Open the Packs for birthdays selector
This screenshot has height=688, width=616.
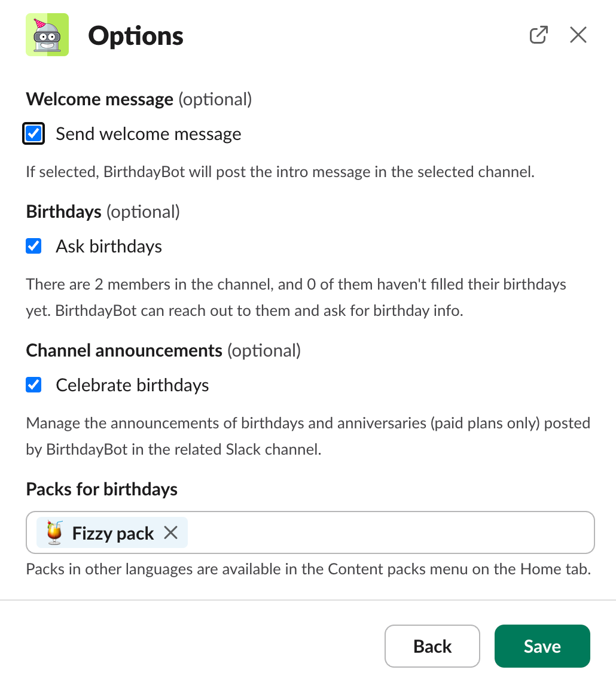tap(389, 532)
